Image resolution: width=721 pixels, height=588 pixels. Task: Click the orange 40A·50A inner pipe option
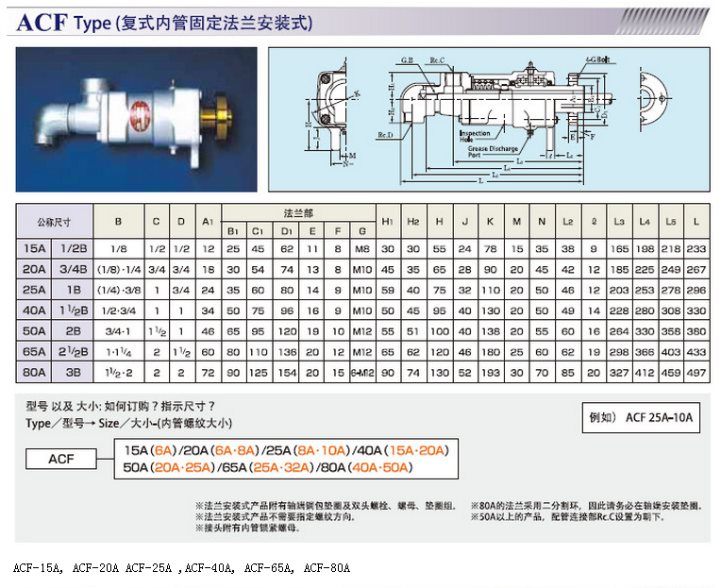[380, 467]
